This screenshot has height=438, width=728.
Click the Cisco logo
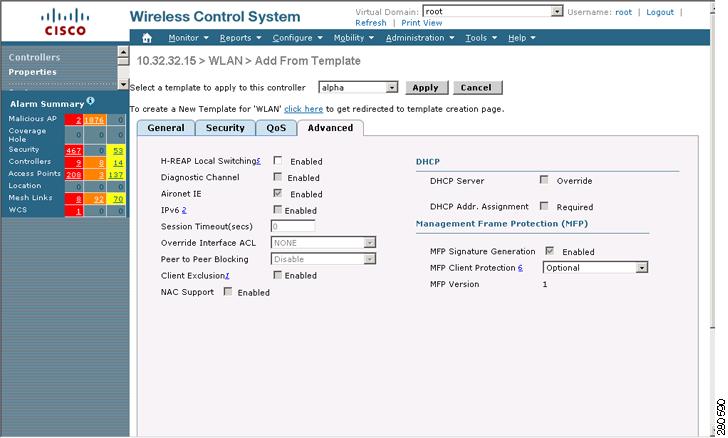click(x=65, y=22)
